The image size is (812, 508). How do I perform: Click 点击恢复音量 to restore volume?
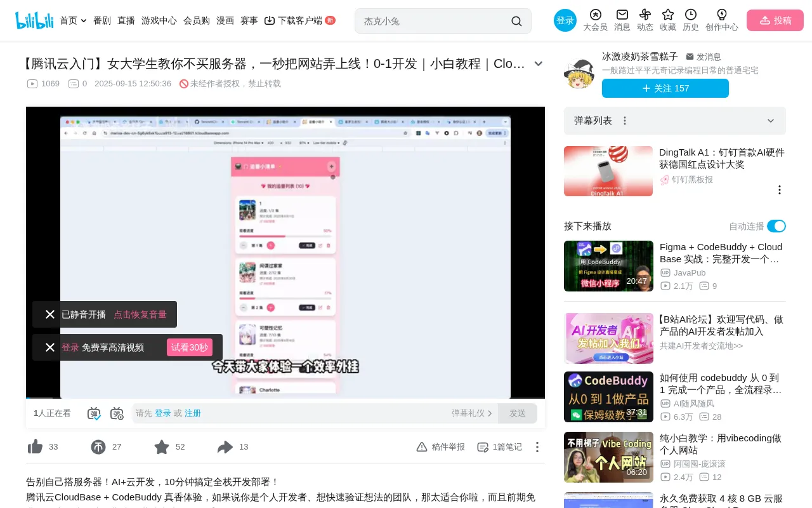140,314
